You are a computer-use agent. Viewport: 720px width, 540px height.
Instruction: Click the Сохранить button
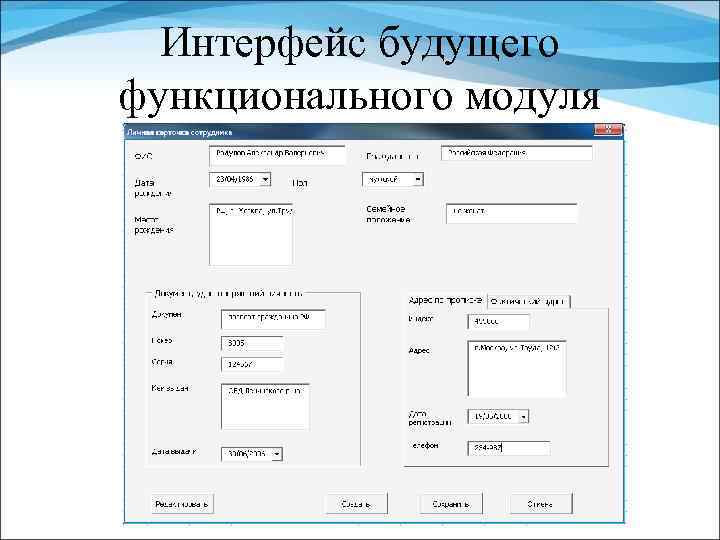click(451, 504)
